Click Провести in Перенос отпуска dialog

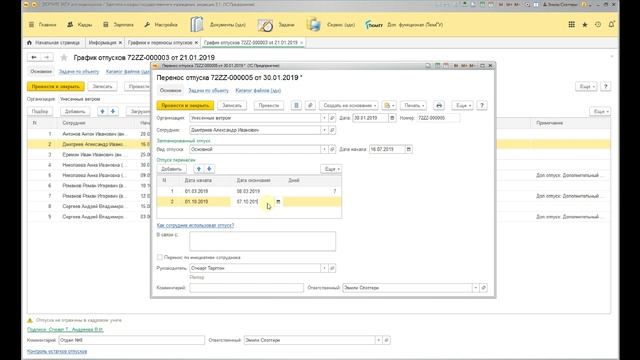click(269, 105)
